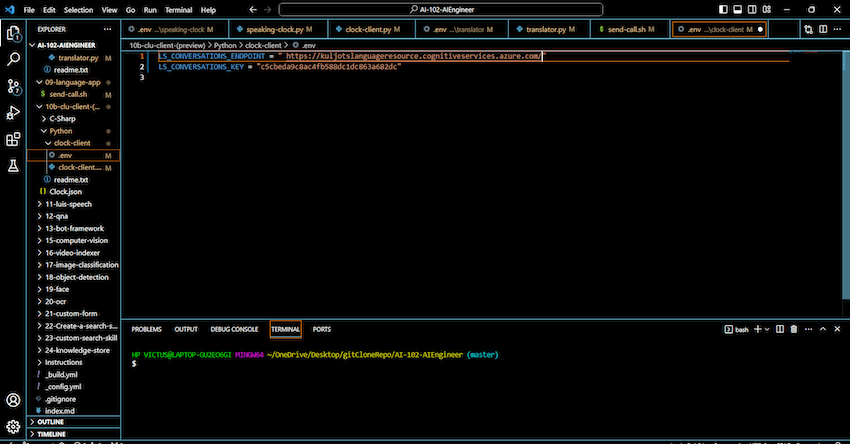Close the terminal panel
Image resolution: width=850 pixels, height=444 pixels.
point(837,329)
